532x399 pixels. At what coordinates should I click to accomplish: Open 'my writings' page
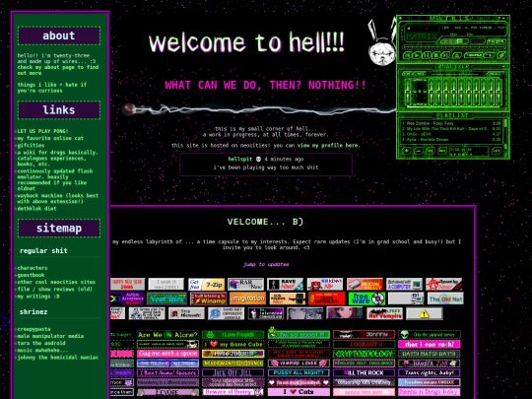[38, 297]
